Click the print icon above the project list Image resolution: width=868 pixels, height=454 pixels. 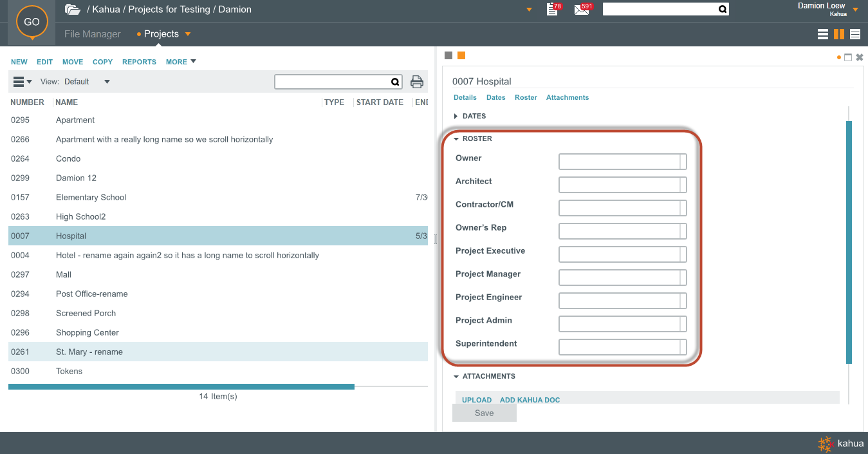[417, 82]
